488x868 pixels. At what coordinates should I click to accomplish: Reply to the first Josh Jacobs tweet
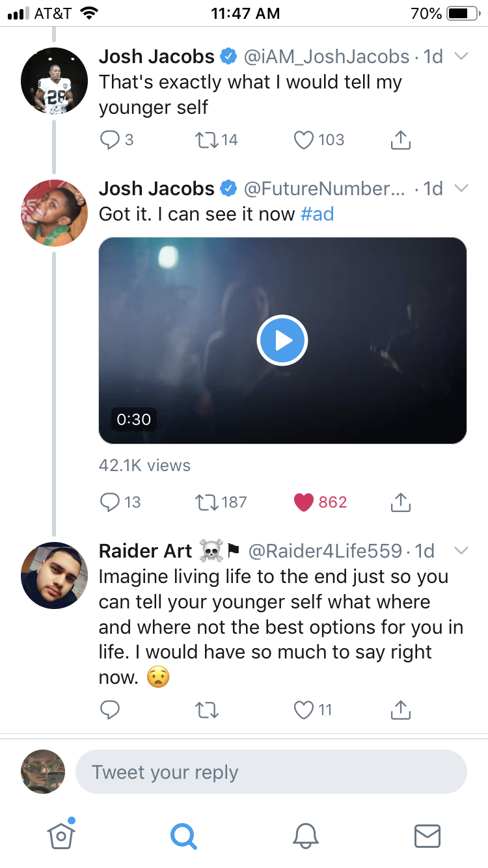pos(109,140)
